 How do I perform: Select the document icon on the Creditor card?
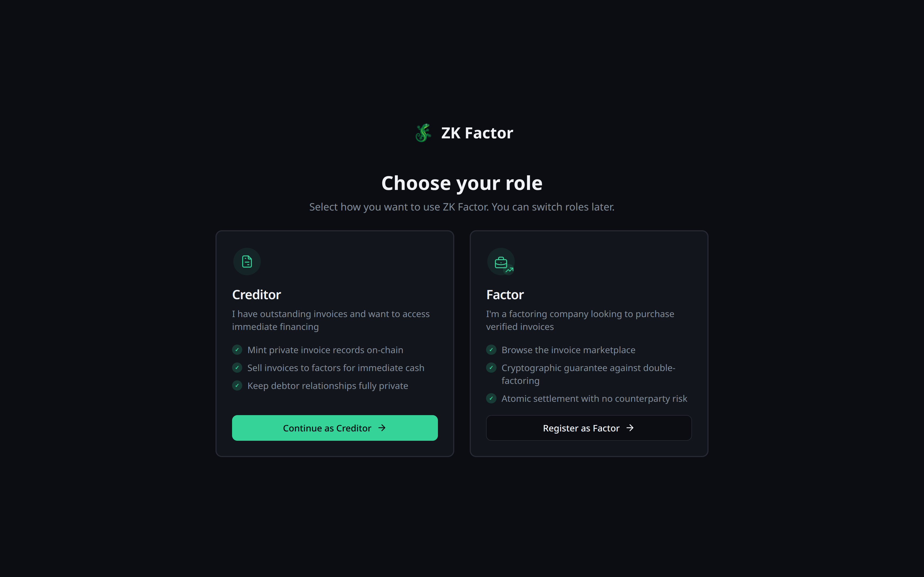(247, 262)
